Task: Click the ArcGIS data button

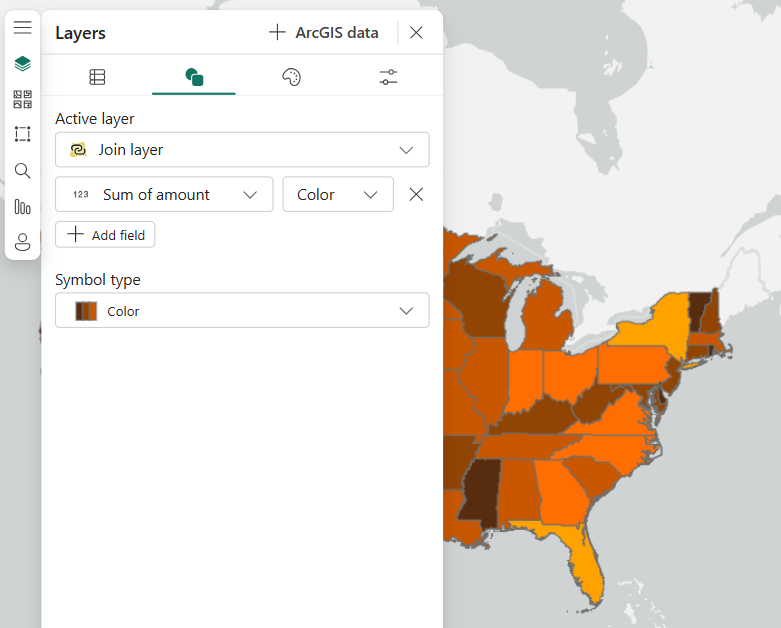Action: point(324,33)
